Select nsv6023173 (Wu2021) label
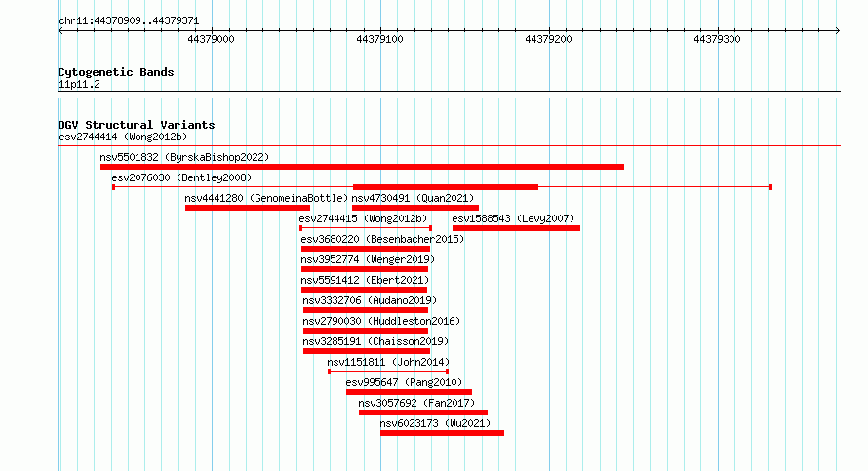The image size is (868, 471). pyautogui.click(x=435, y=423)
